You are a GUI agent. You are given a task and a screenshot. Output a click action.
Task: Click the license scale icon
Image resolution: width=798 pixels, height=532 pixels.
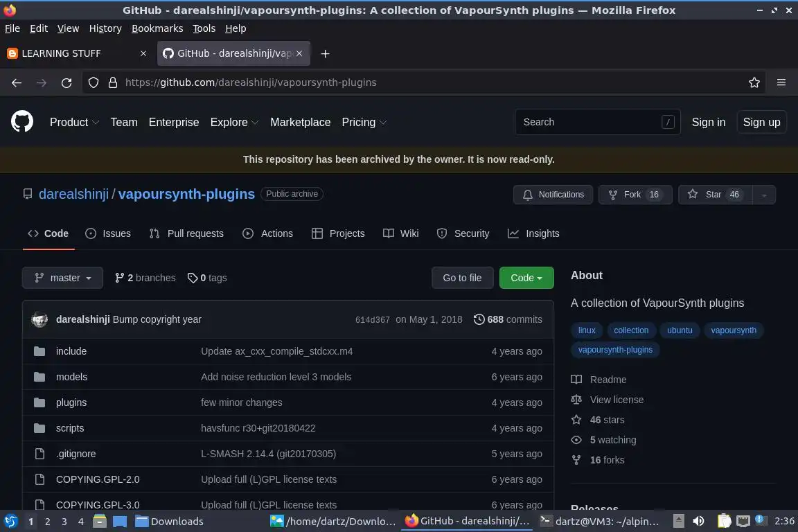click(x=576, y=400)
